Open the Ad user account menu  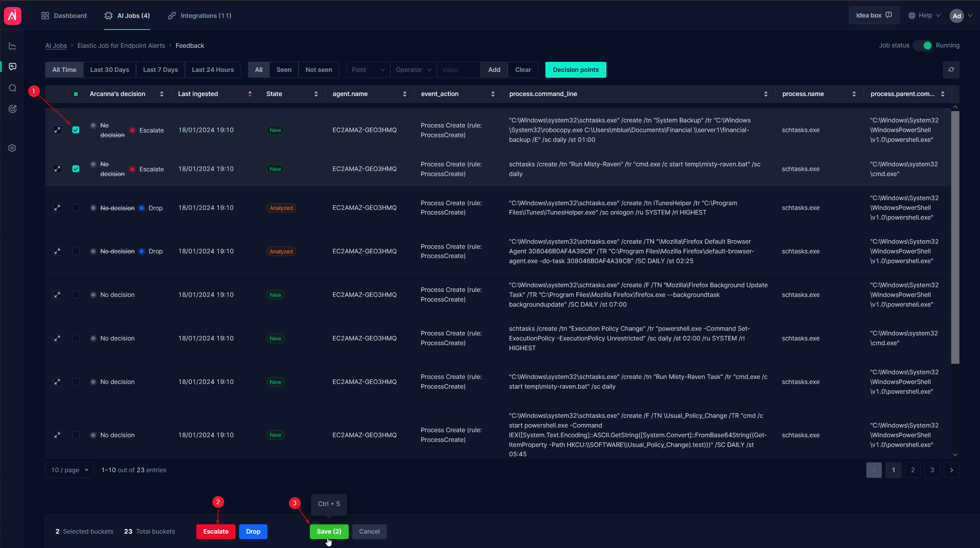point(961,16)
